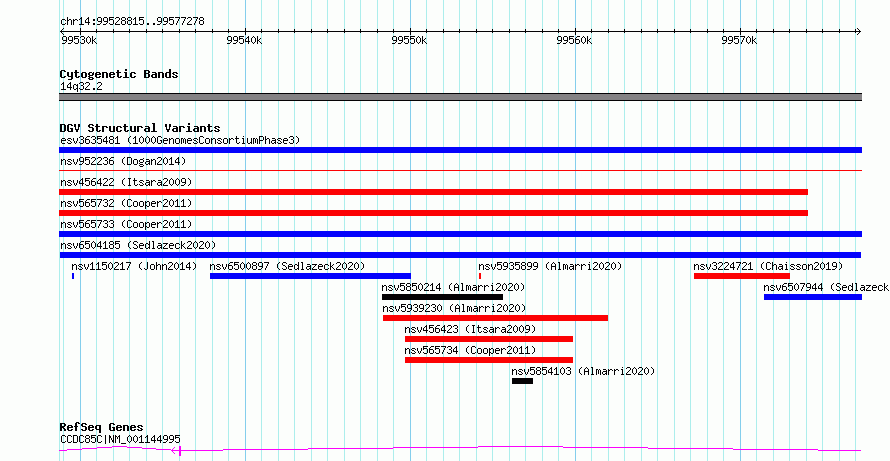890x461 pixels.
Task: Open the nsv565732 (Cooper2011) red variant bar
Action: click(x=433, y=213)
